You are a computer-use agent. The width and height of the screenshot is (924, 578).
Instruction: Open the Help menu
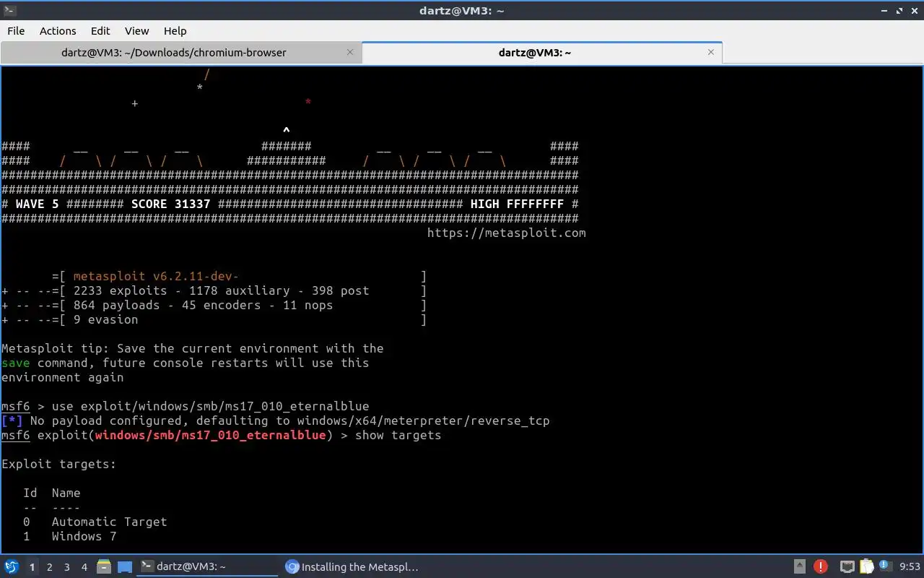click(175, 30)
